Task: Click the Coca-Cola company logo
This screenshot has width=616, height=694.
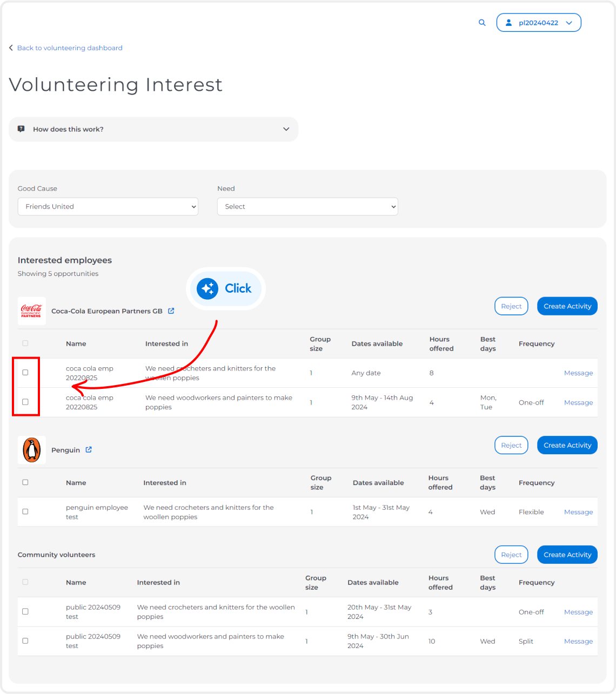Action: 31,311
